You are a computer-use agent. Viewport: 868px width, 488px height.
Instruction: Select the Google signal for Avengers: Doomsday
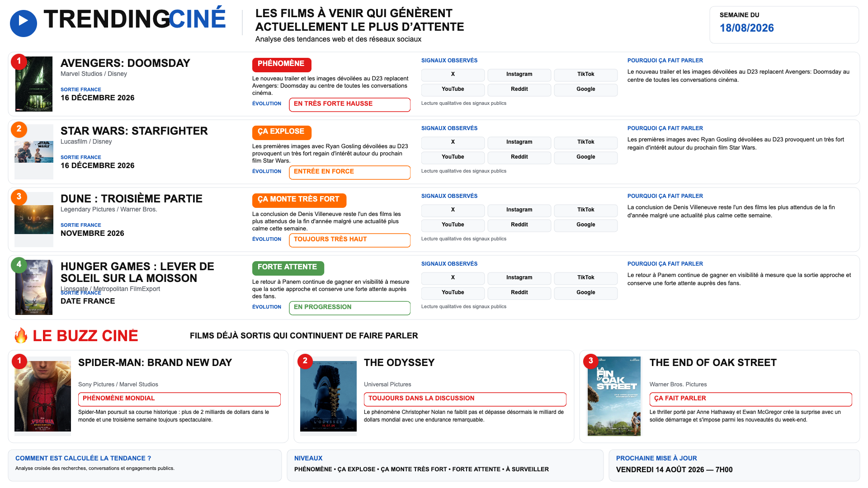tap(586, 89)
